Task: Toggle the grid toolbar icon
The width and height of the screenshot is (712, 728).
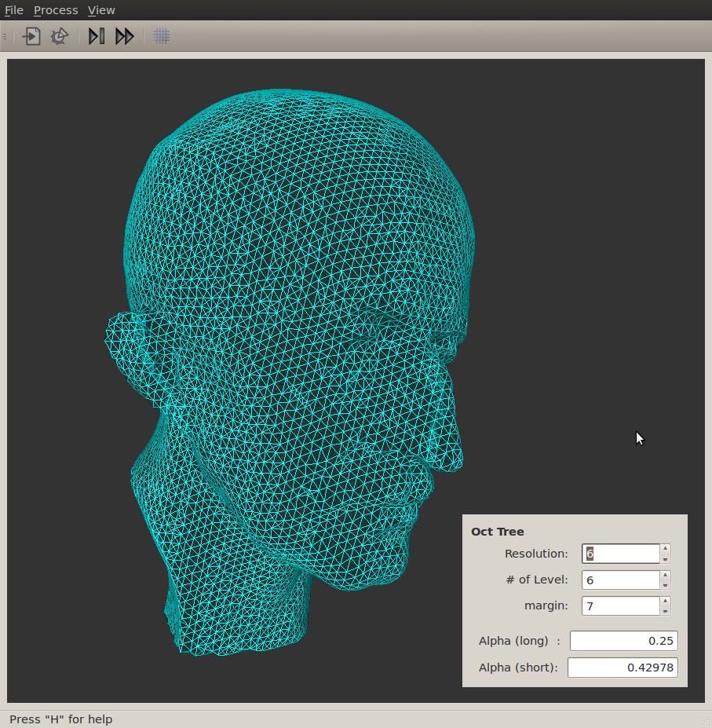Action: pyautogui.click(x=162, y=36)
